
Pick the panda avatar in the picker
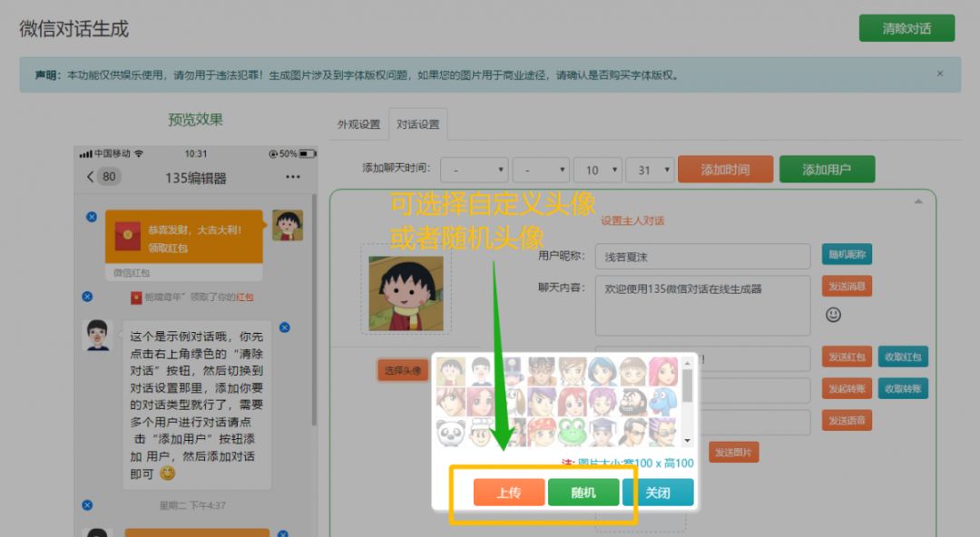[450, 433]
